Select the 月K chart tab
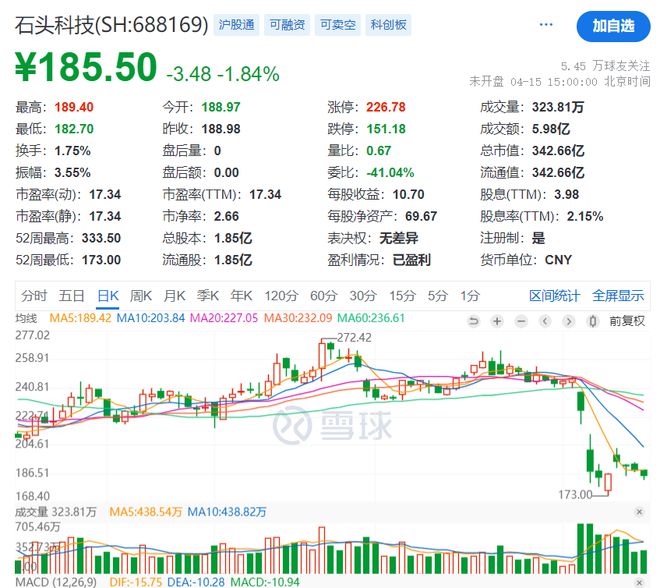The height and width of the screenshot is (588, 660). 174,295
